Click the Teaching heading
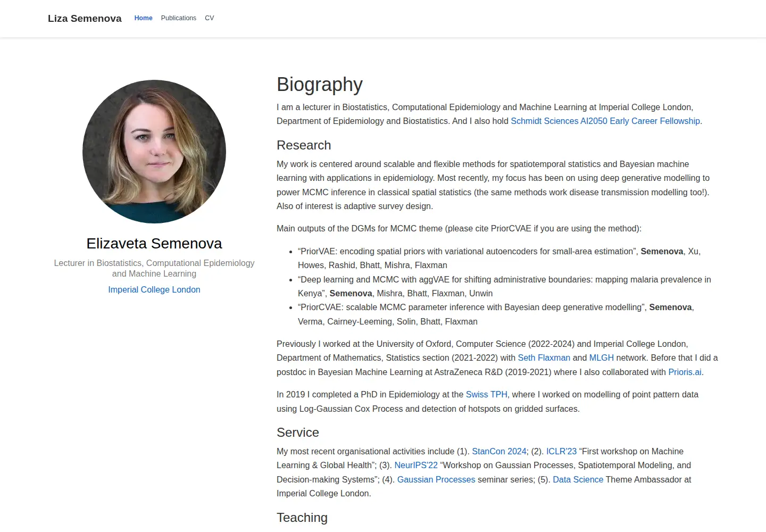This screenshot has height=532, width=766. [x=302, y=518]
